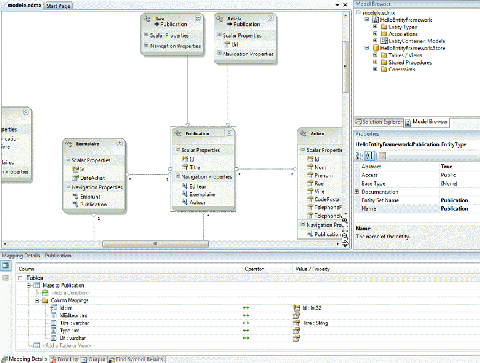Collapse Navigation Properties in Publication entity
This screenshot has width=480, height=363.
point(178,176)
